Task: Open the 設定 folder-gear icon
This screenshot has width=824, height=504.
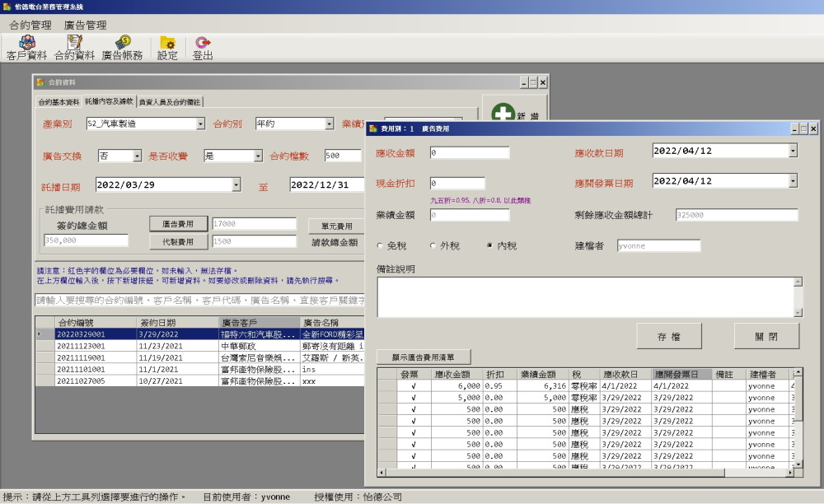Action: coord(167,48)
